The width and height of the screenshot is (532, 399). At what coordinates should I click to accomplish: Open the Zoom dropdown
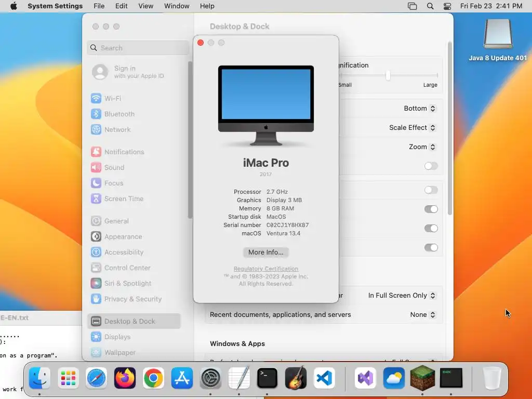click(422, 147)
